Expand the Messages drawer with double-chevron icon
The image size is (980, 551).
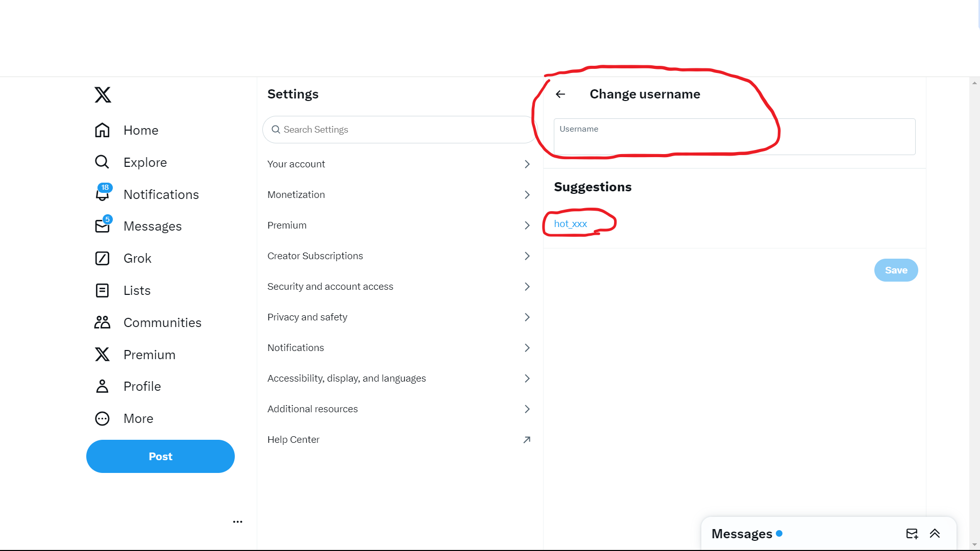click(935, 534)
